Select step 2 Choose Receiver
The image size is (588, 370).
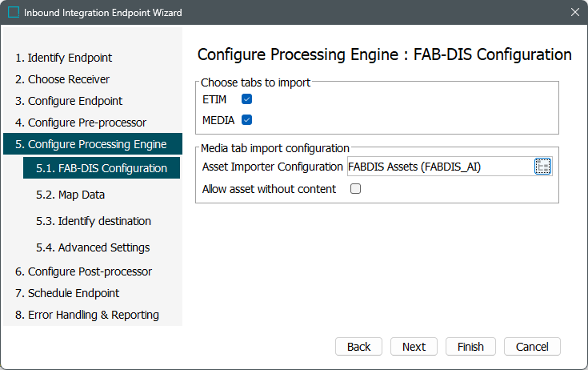pyautogui.click(x=62, y=79)
